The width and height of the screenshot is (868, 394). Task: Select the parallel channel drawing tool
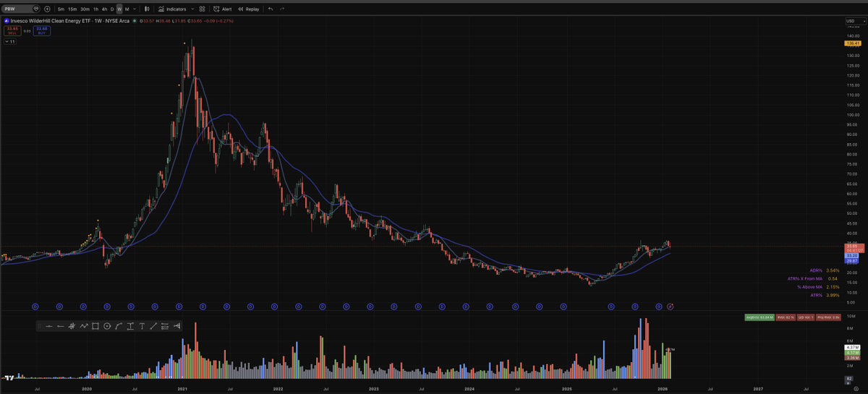click(x=165, y=326)
